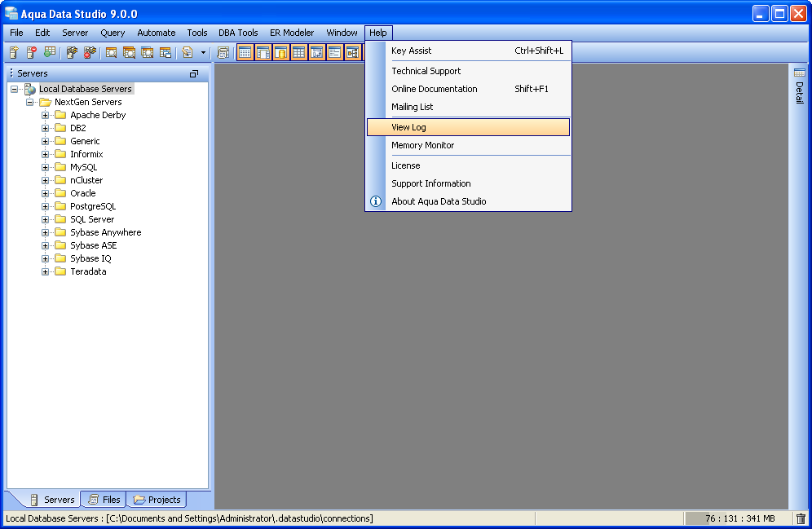Click Support Information in the Help menu
This screenshot has width=812, height=529.
(x=468, y=183)
